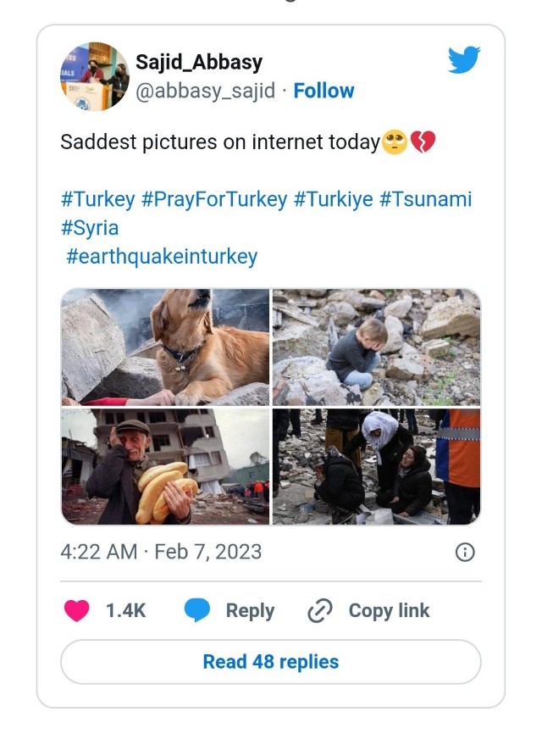Open the #Syria hashtag link
The height and width of the screenshot is (756, 542).
coord(90,228)
